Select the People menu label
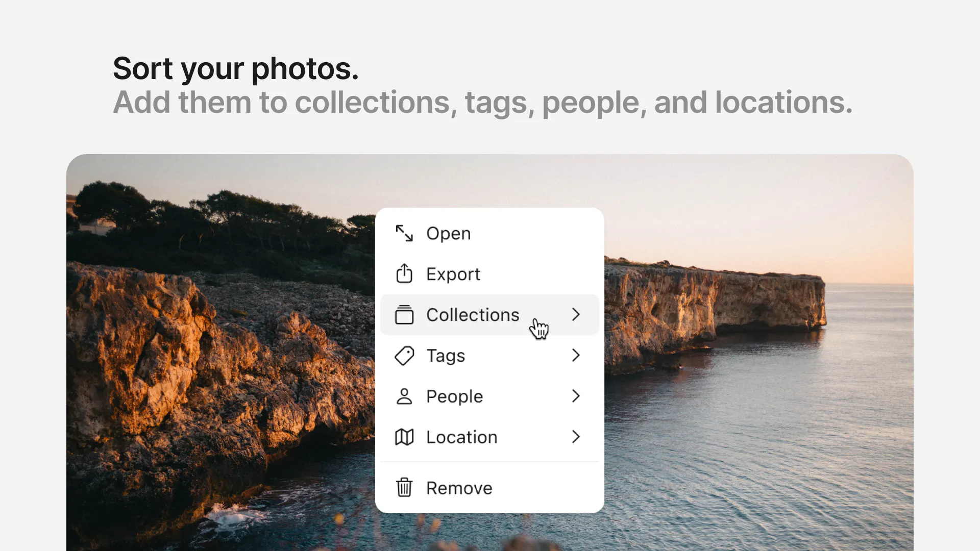The height and width of the screenshot is (551, 980). tap(454, 396)
